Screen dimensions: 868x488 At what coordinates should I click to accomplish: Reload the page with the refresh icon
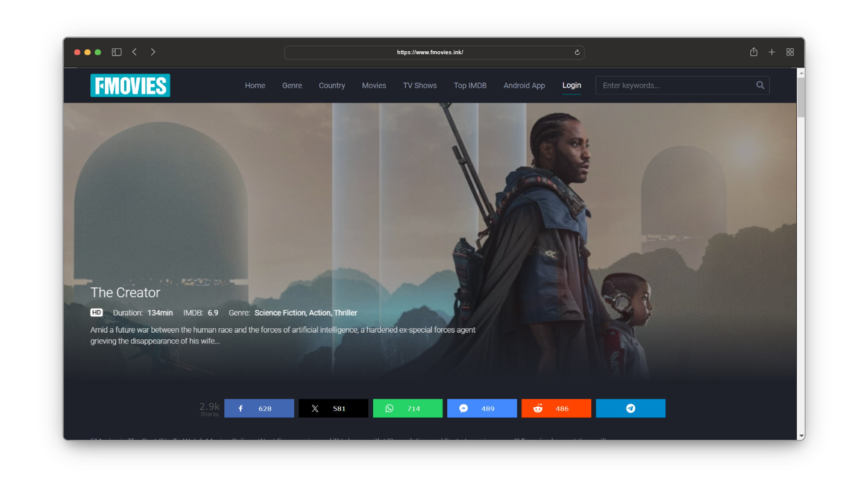point(577,52)
